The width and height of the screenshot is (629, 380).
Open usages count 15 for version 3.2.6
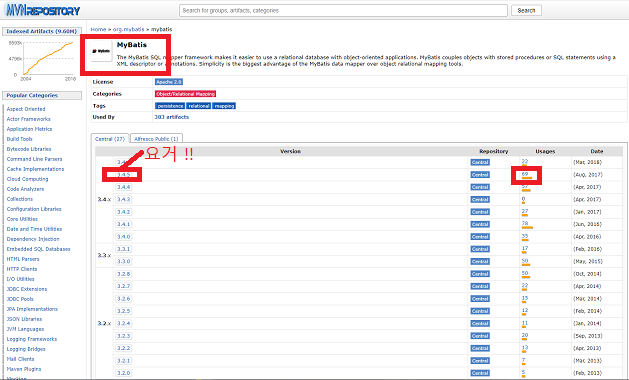(525, 298)
